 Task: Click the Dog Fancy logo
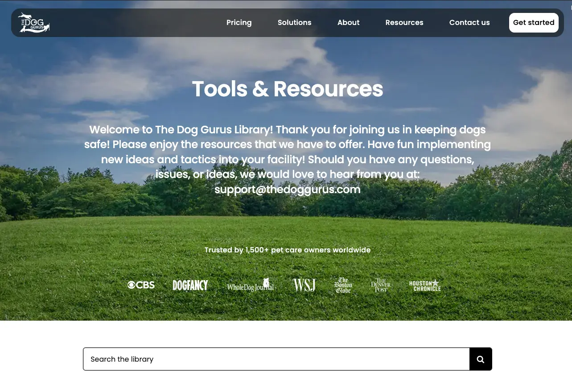coord(190,285)
